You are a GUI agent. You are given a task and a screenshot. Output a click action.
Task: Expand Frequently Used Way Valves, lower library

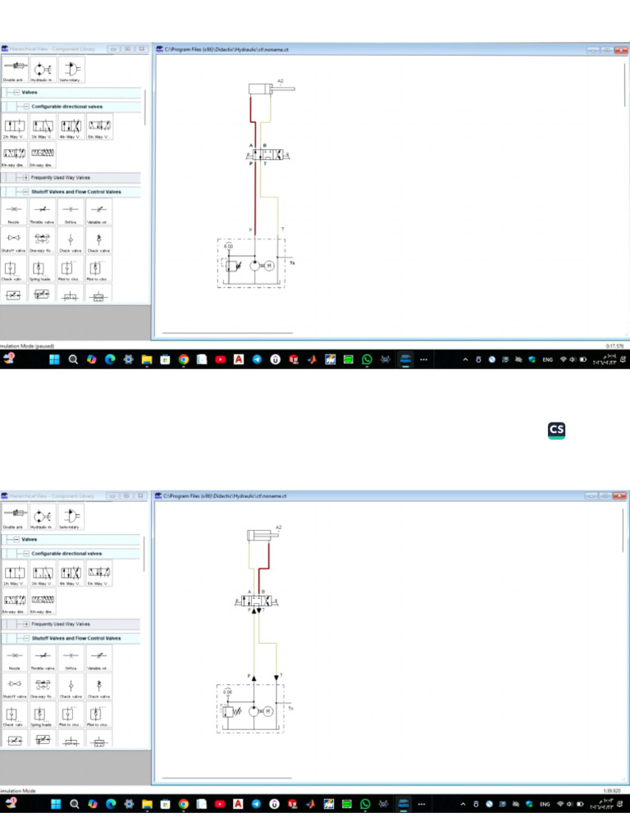26,624
